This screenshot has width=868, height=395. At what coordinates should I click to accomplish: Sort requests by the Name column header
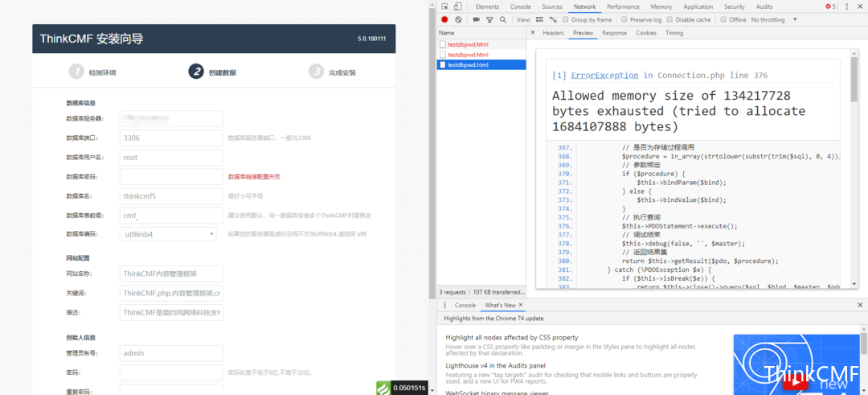(x=481, y=33)
